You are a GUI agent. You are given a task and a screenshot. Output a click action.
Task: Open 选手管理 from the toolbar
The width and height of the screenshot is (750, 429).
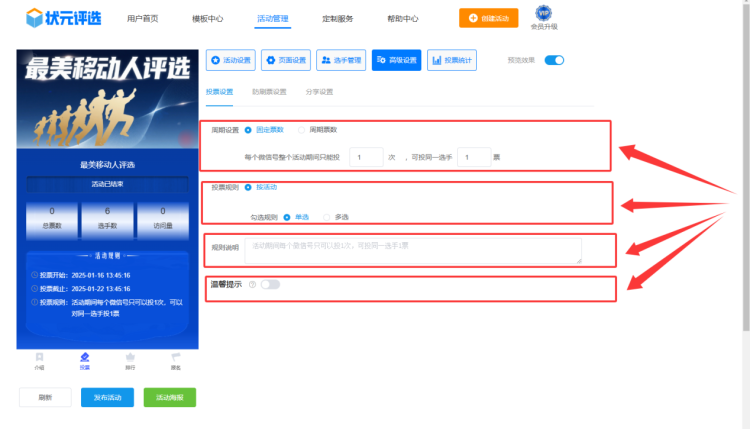(x=341, y=60)
